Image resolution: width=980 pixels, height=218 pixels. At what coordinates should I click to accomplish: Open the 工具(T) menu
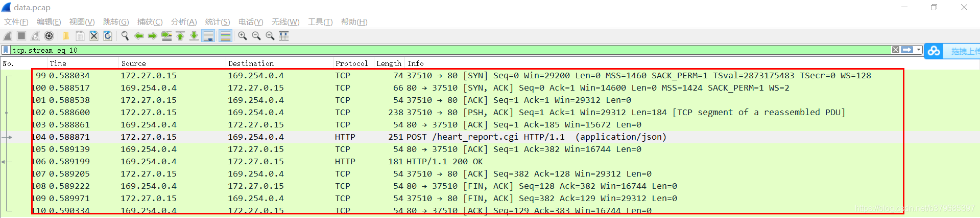pyautogui.click(x=320, y=22)
